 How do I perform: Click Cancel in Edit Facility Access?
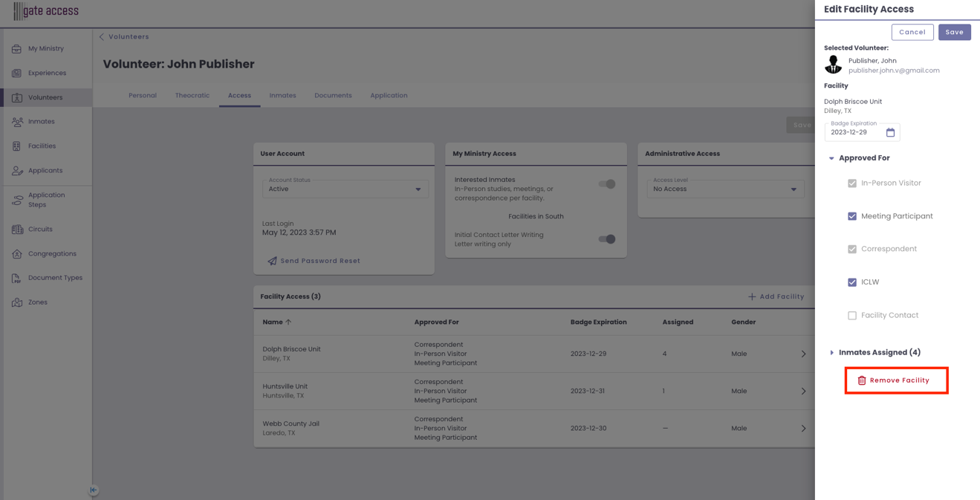912,33
